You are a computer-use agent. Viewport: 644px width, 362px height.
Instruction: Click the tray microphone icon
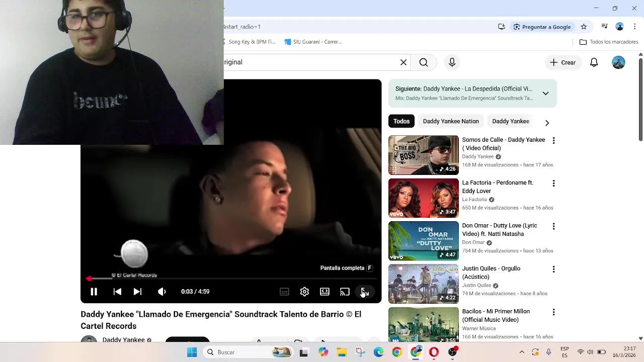coord(548,352)
